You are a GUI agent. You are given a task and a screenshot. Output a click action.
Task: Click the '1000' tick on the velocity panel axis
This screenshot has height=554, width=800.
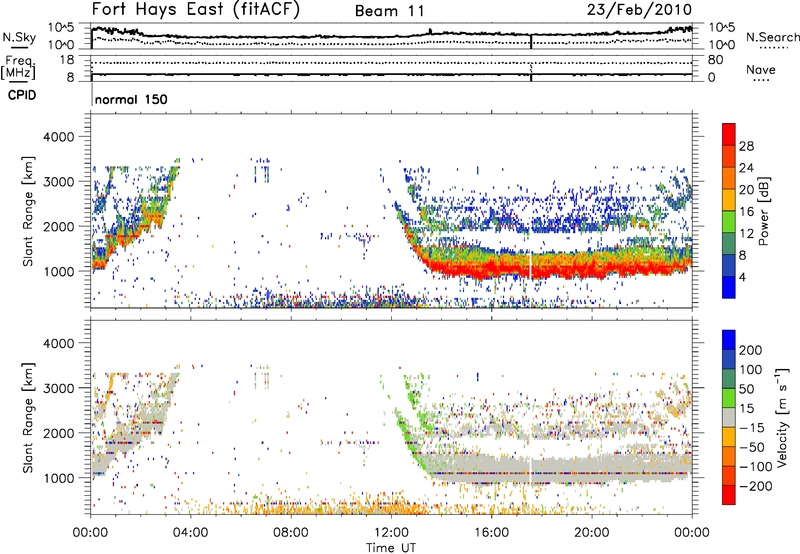click(59, 478)
